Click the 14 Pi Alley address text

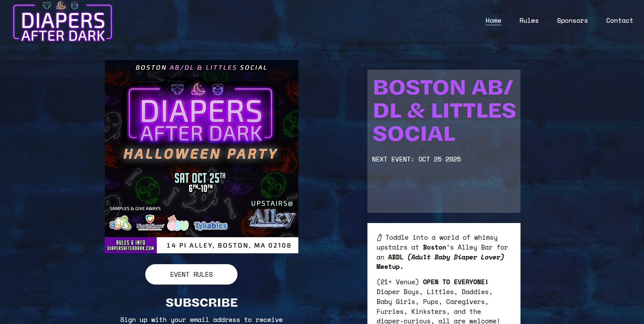click(x=229, y=245)
